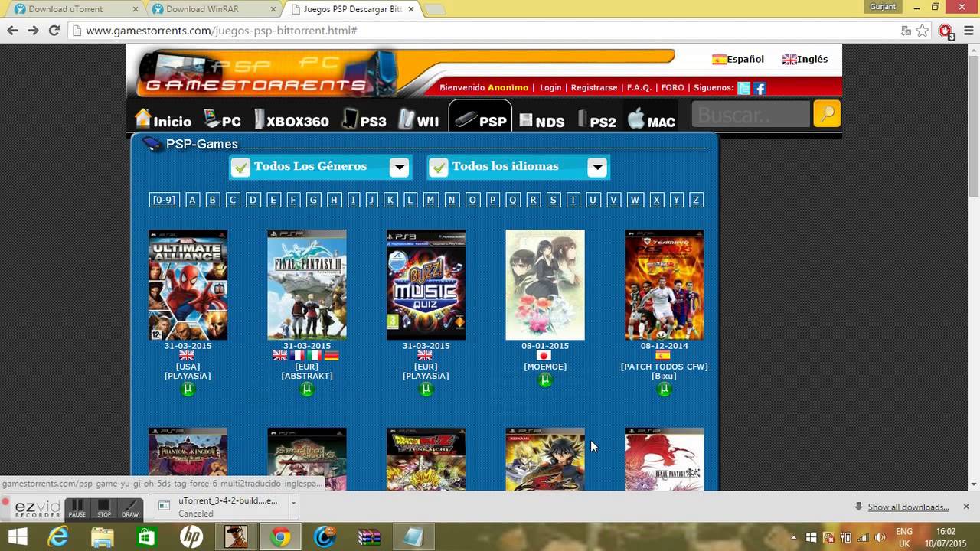Toggle the Todos Los Géneros checkmark
Image resolution: width=980 pixels, height=551 pixels.
tap(240, 167)
